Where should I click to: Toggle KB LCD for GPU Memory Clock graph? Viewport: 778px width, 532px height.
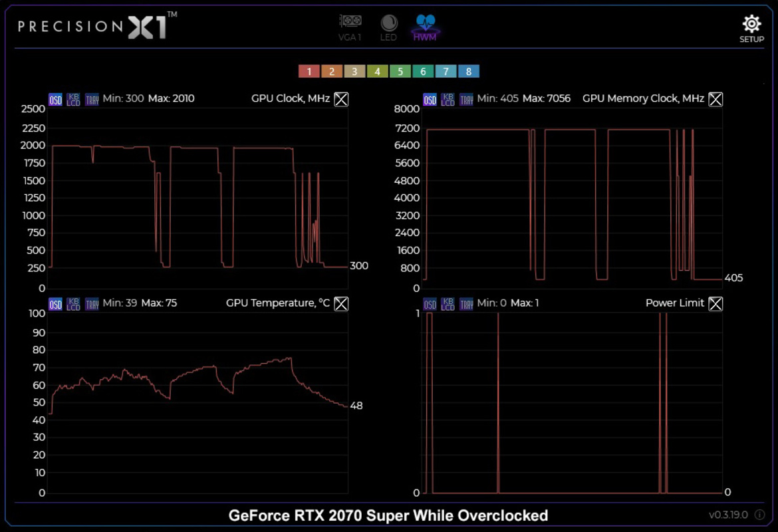click(x=448, y=99)
